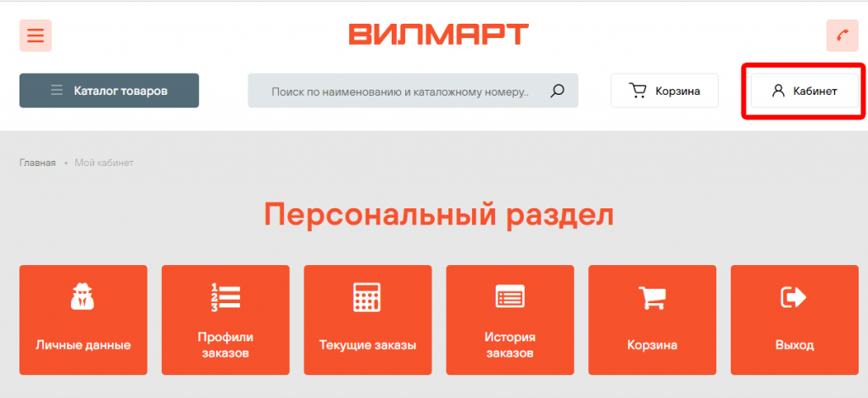Open the Кабинет account button
Viewport: 868px width, 398px height.
click(x=804, y=91)
